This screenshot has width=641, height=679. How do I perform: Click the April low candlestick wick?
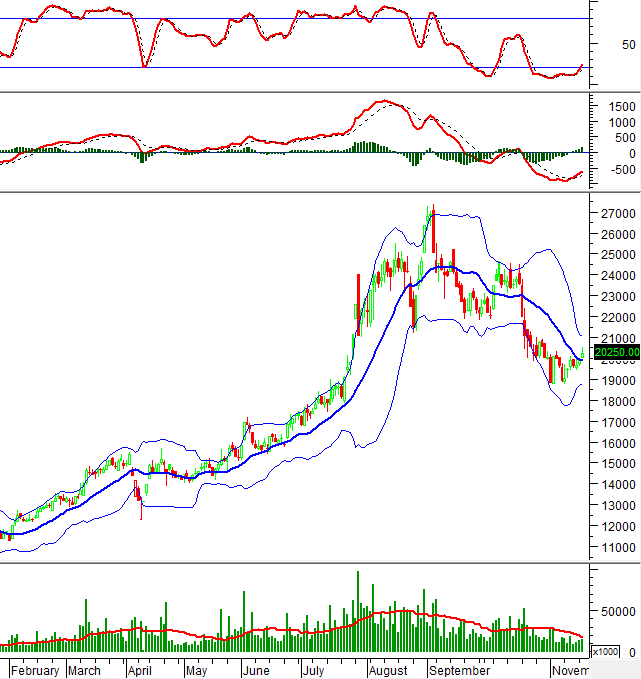click(141, 512)
